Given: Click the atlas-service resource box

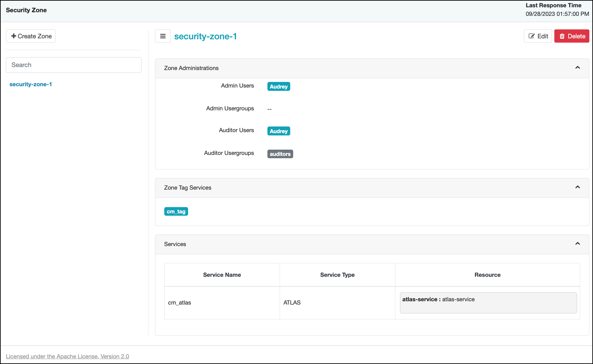Looking at the screenshot, I should pyautogui.click(x=488, y=303).
